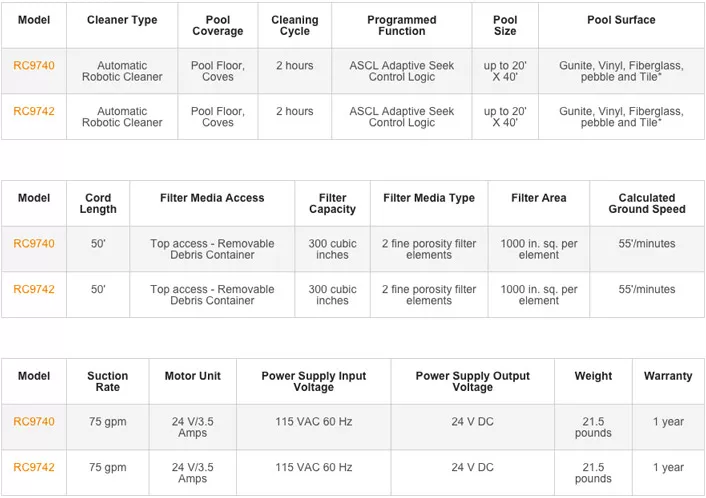Click the Warranty column header
The width and height of the screenshot is (706, 498).
pyautogui.click(x=668, y=376)
